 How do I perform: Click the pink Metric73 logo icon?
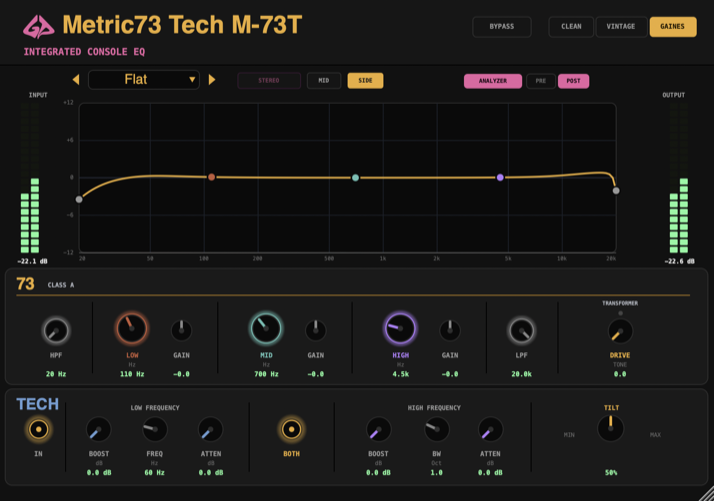(39, 26)
